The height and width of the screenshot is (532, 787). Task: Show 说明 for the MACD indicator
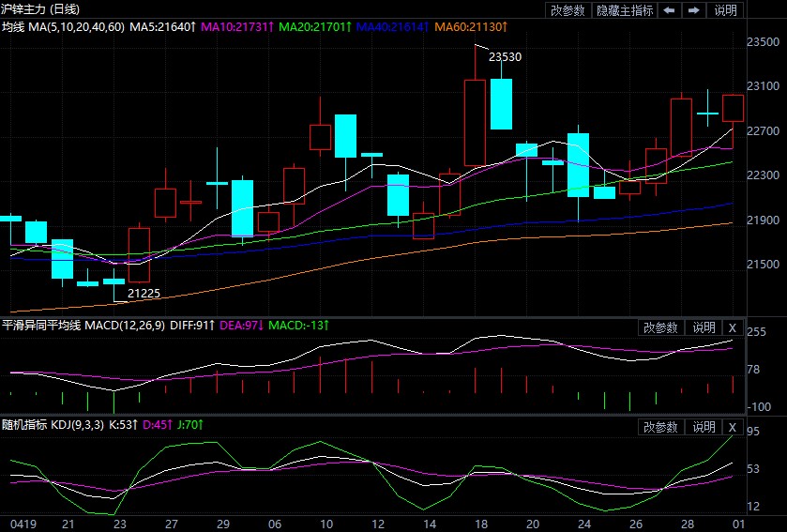(x=704, y=327)
